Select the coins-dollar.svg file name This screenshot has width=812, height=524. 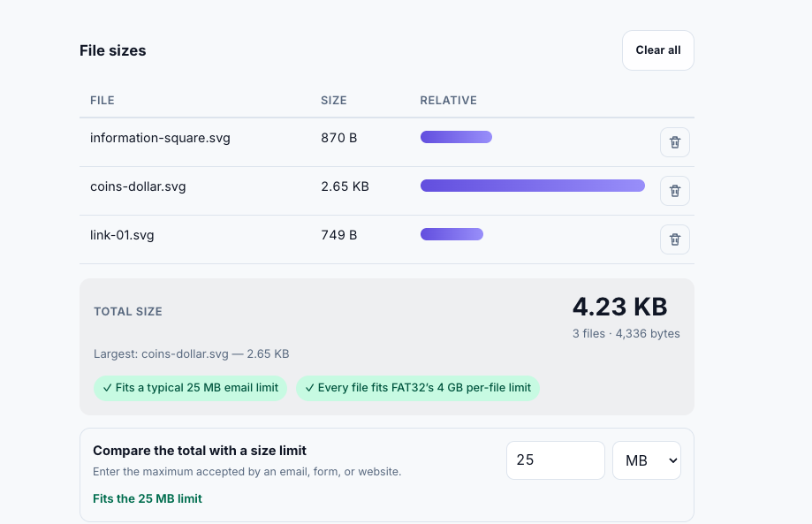coord(138,186)
